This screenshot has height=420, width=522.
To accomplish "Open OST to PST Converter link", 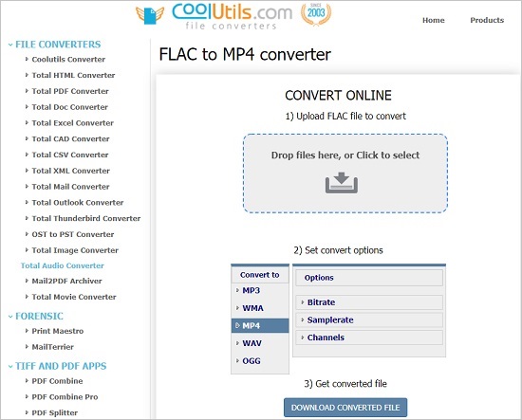I will point(73,234).
